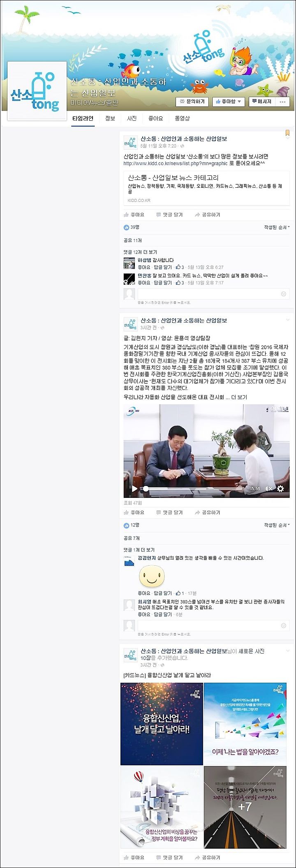
Task: Expand 작성된 순서 sorting on first post
Action: [x=277, y=227]
